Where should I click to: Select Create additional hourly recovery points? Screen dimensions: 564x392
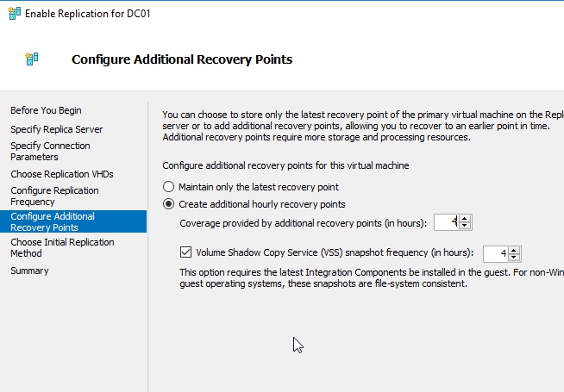[169, 204]
